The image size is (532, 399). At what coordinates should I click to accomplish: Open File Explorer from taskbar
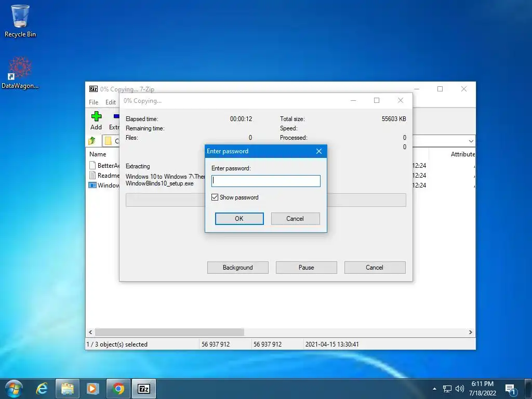click(67, 389)
